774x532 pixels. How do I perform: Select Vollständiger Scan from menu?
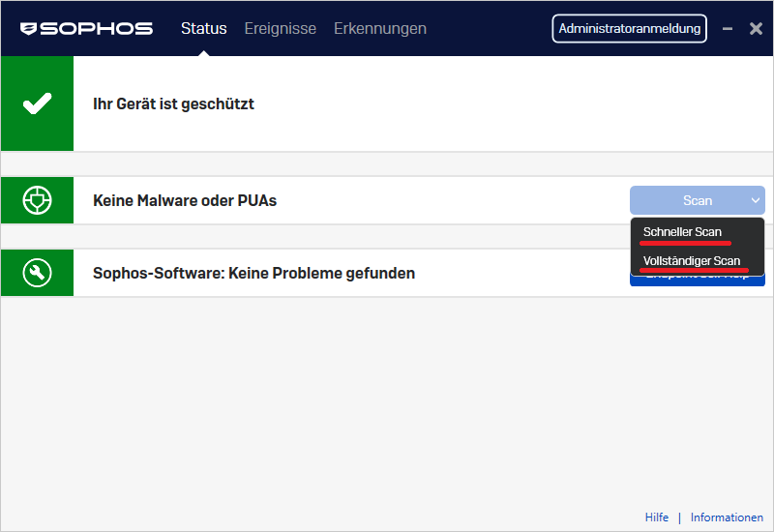pyautogui.click(x=697, y=260)
